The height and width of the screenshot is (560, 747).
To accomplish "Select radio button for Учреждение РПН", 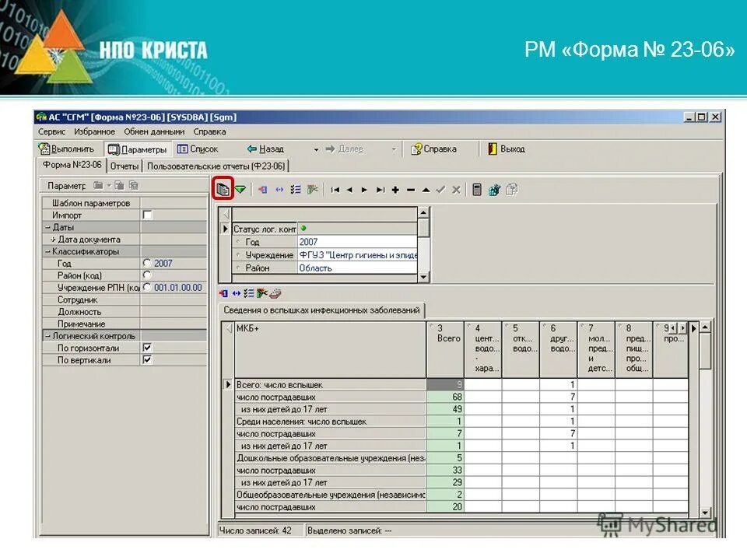I will [x=147, y=287].
